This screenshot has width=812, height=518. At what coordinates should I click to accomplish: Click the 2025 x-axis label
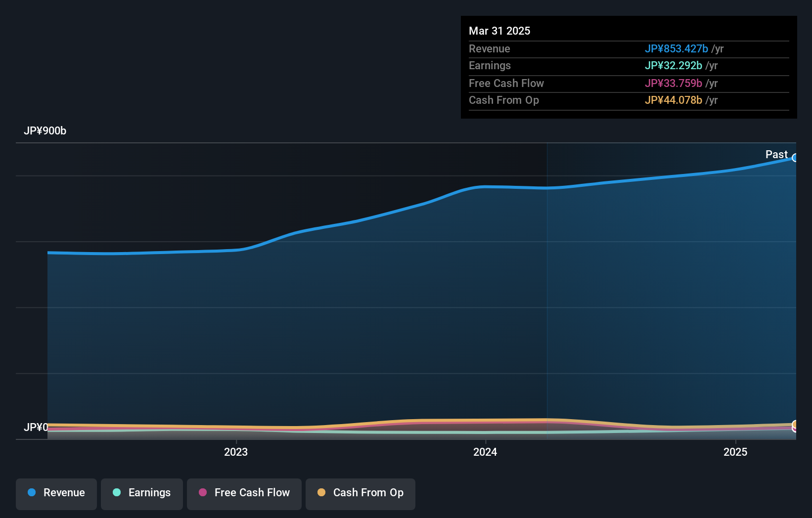point(735,452)
